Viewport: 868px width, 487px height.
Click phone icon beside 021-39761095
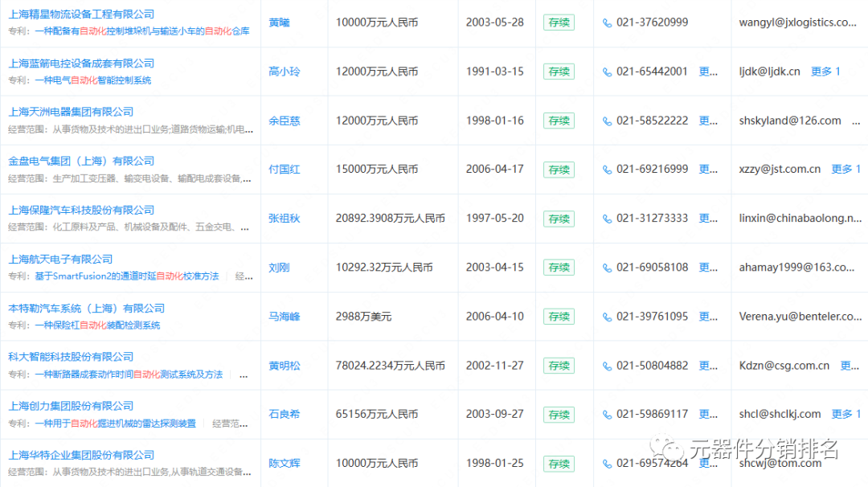pyautogui.click(x=608, y=317)
